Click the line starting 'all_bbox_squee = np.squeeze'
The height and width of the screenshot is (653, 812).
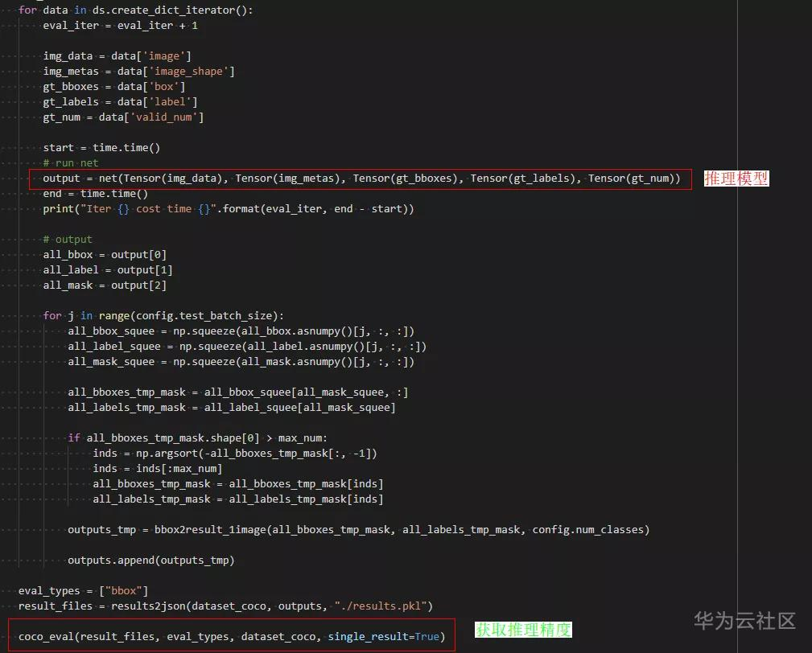[x=241, y=331]
